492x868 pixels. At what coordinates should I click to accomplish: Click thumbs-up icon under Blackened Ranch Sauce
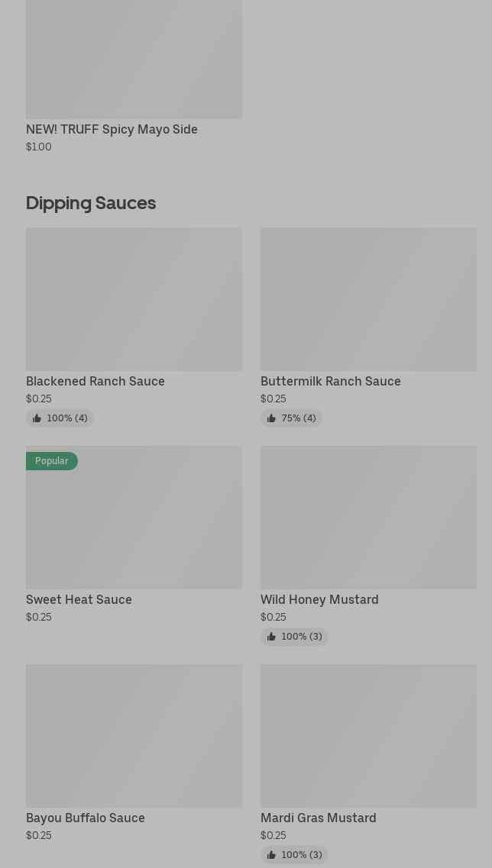[x=37, y=418]
